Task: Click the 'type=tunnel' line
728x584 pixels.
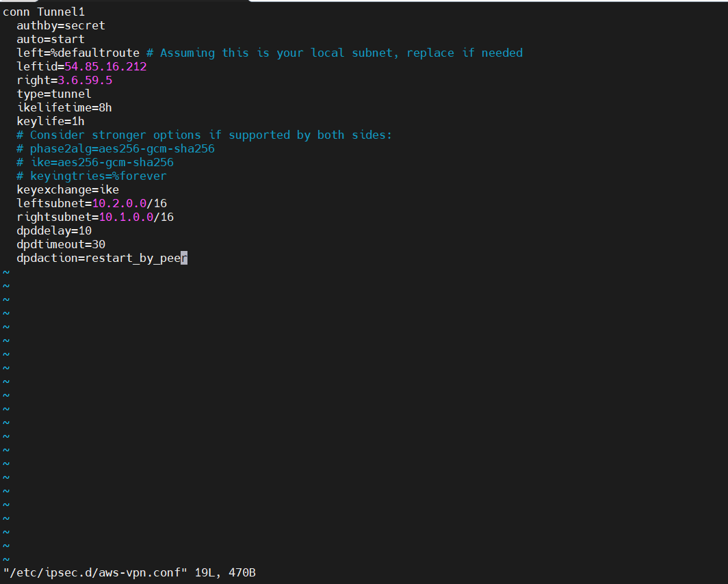Action: 54,94
